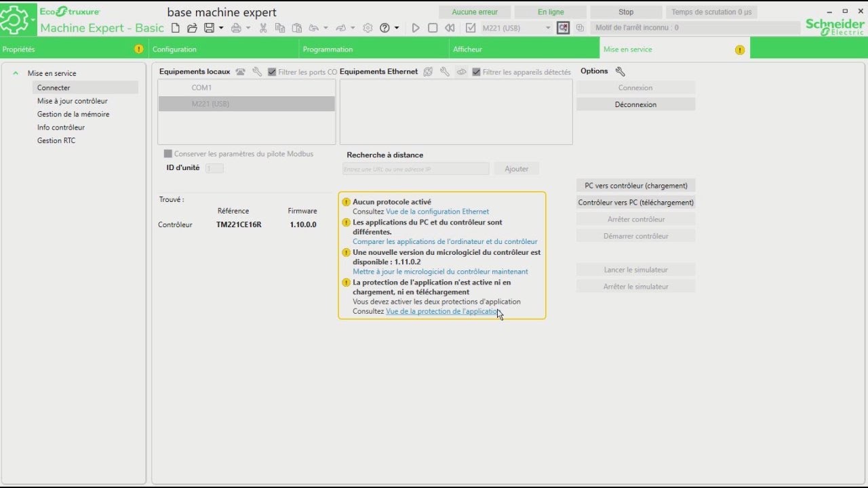
Task: Open the redo history dropdown arrow
Action: click(353, 28)
